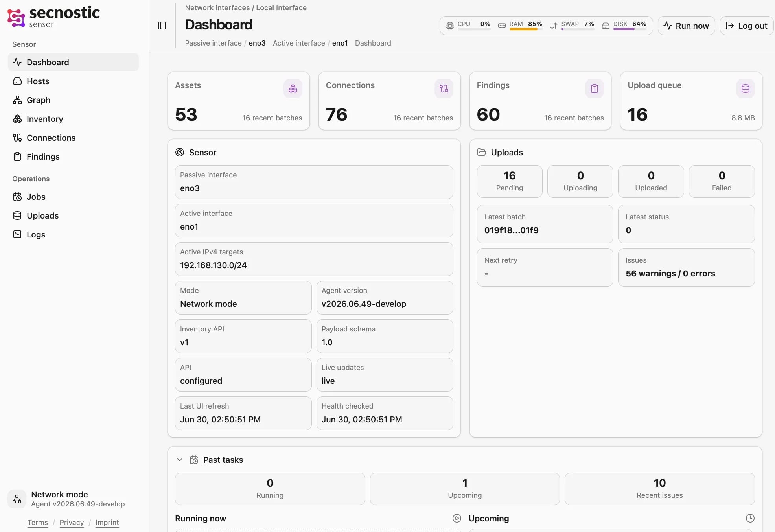Click the 0 Running tasks tile
Viewport: 775px width, 532px height.
click(270, 489)
